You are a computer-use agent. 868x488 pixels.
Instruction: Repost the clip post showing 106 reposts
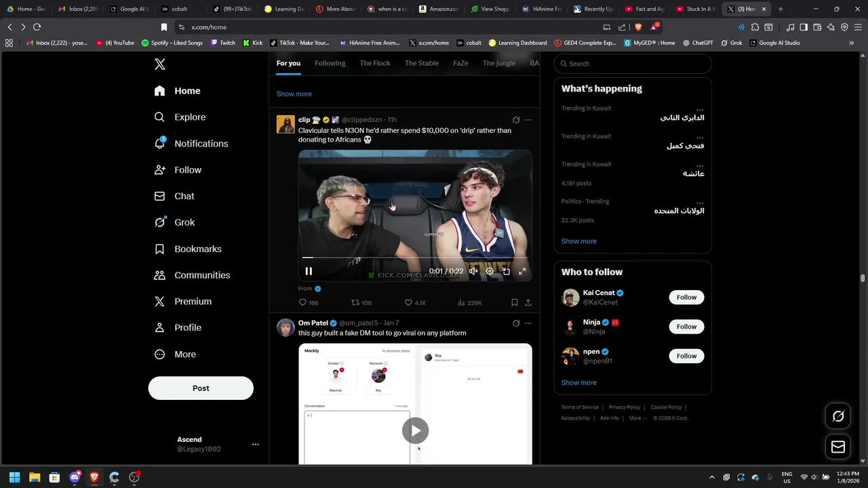coord(361,303)
